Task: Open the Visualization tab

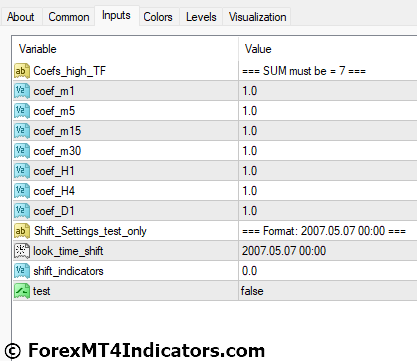Action: pyautogui.click(x=257, y=17)
